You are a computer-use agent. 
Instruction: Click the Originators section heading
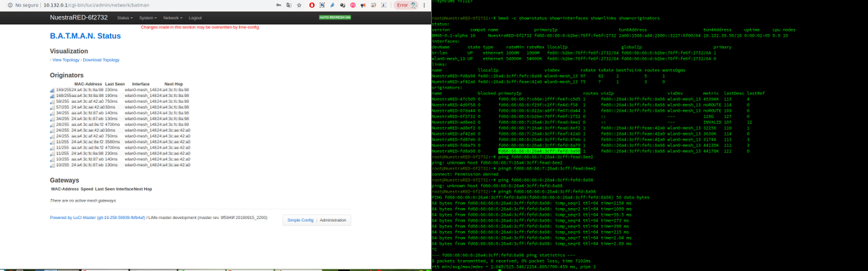(67, 75)
